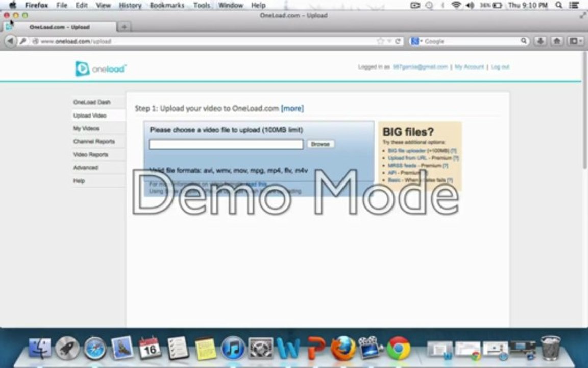Open Finder from the dock

pyautogui.click(x=40, y=348)
